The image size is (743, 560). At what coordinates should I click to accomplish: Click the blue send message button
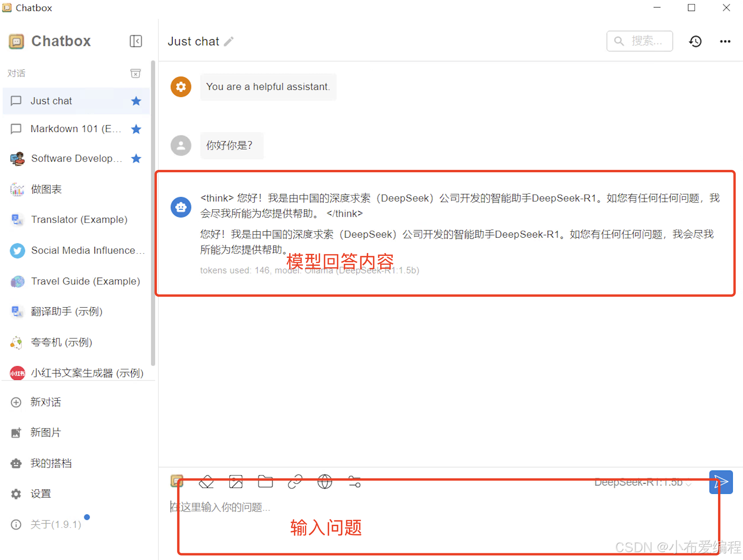721,482
